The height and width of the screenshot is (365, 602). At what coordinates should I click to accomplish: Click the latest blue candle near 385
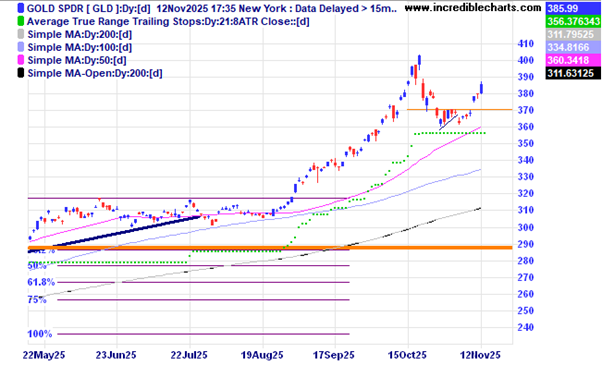pyautogui.click(x=481, y=88)
